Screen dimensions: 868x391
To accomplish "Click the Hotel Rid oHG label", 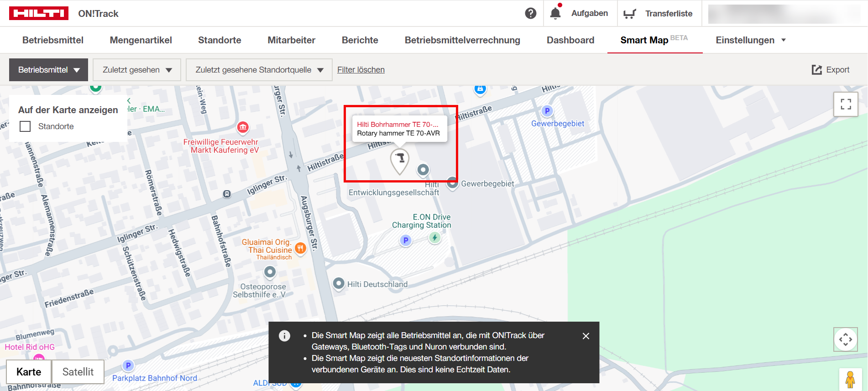I will [x=30, y=347].
